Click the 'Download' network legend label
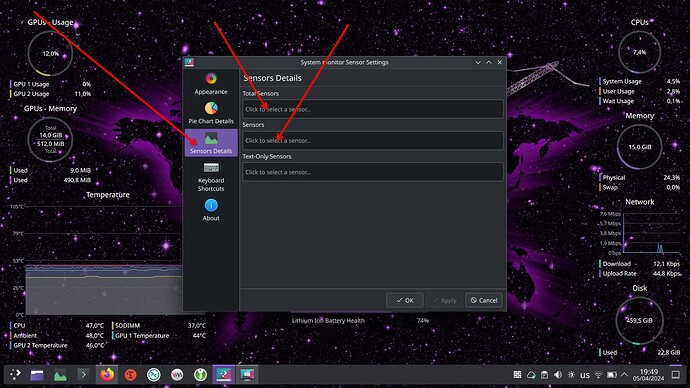Viewport: 690px width, 388px height. [x=617, y=264]
